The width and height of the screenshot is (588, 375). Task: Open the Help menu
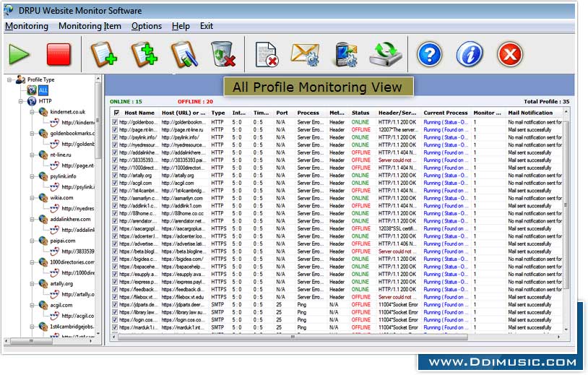181,26
